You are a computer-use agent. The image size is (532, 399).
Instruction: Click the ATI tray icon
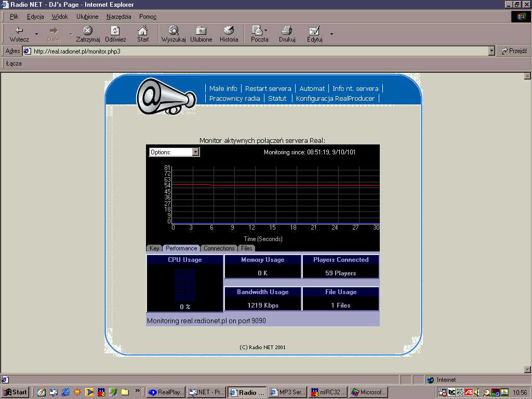pyautogui.click(x=469, y=392)
